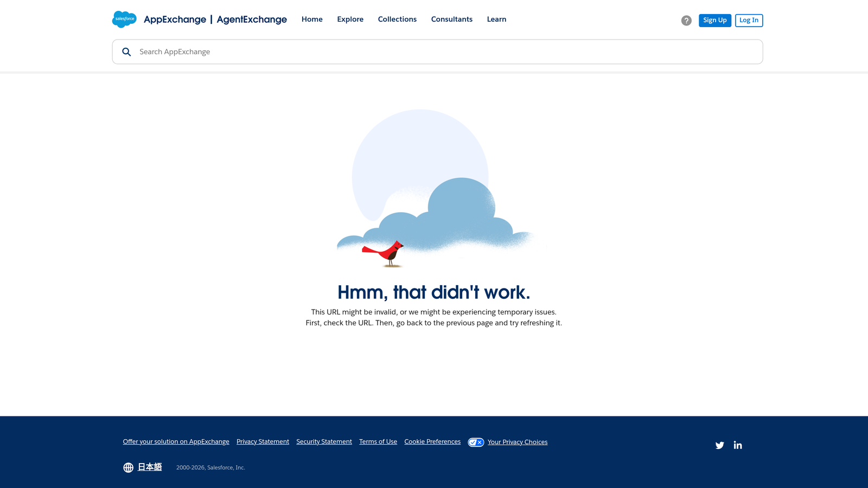Click inside the Search AppExchange field
Viewport: 868px width, 488px height.
325,52
